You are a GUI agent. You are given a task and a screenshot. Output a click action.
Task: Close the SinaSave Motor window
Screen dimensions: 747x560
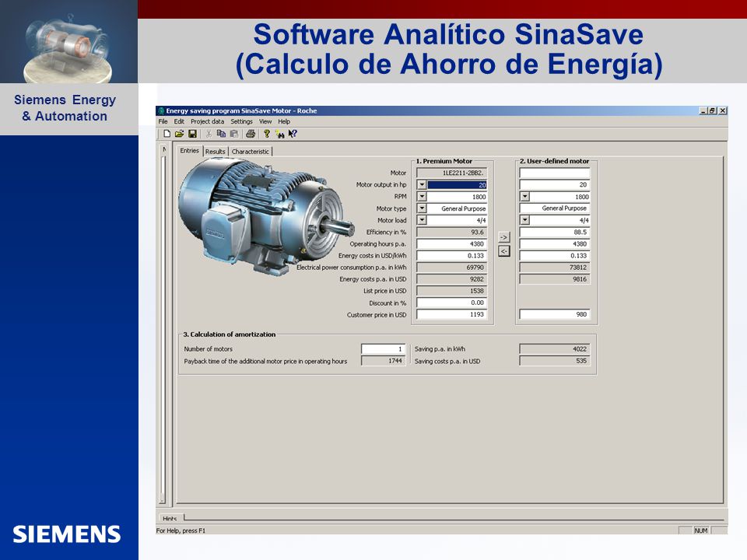click(723, 110)
